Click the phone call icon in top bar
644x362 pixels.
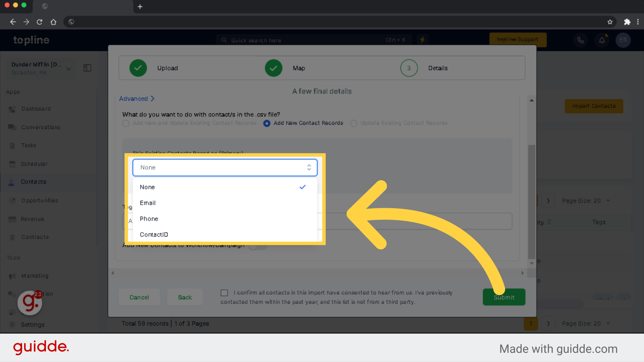point(580,40)
